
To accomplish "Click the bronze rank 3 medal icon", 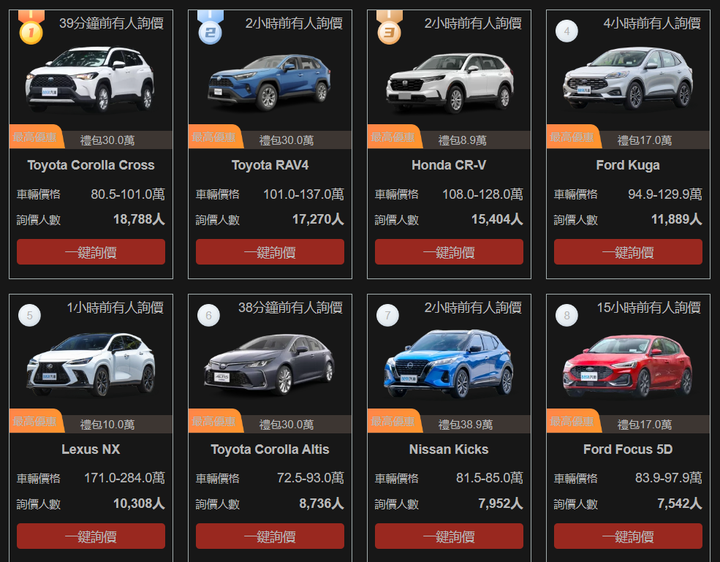I will [x=389, y=28].
